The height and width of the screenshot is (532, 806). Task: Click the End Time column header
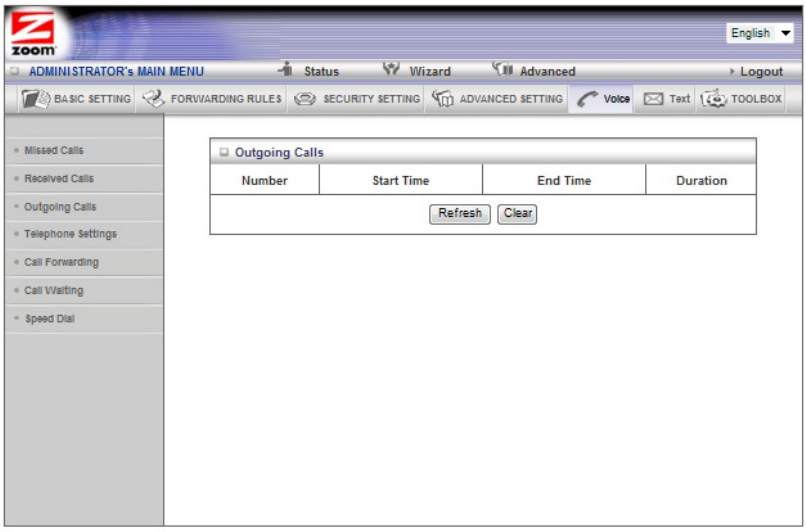[x=564, y=180]
